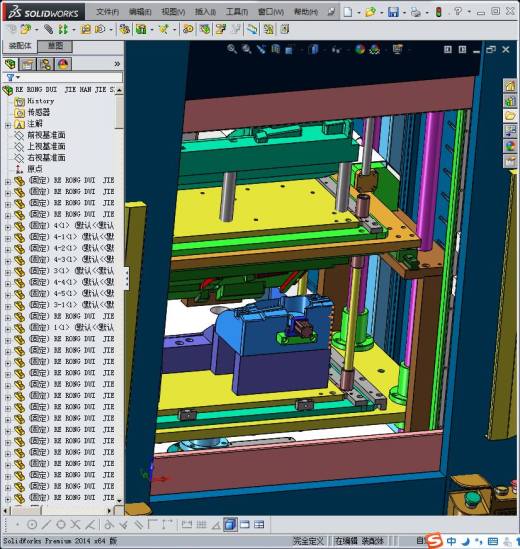Expand the (固定) 3<1> component
Image resolution: width=520 pixels, height=549 pixels.
click(x=8, y=272)
